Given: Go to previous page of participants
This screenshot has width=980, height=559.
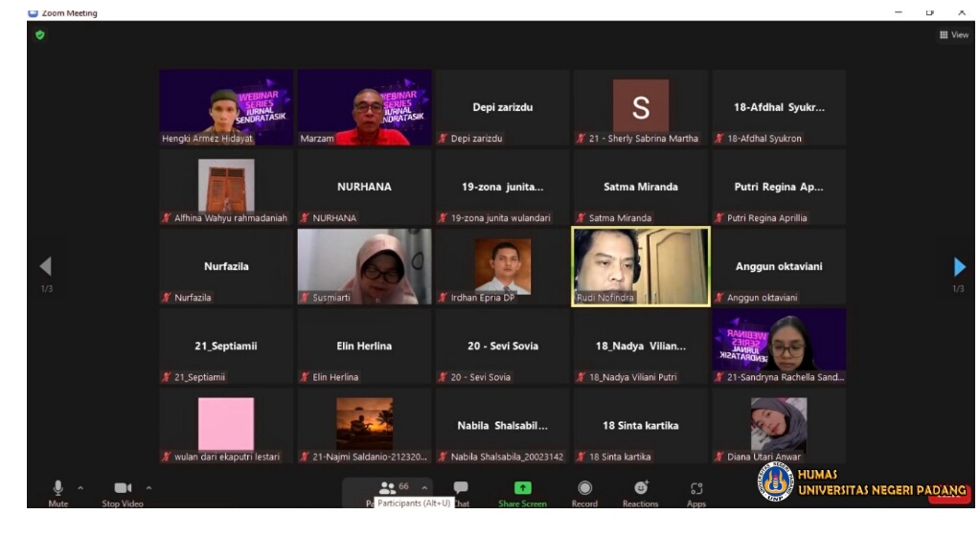Looking at the screenshot, I should click(45, 267).
